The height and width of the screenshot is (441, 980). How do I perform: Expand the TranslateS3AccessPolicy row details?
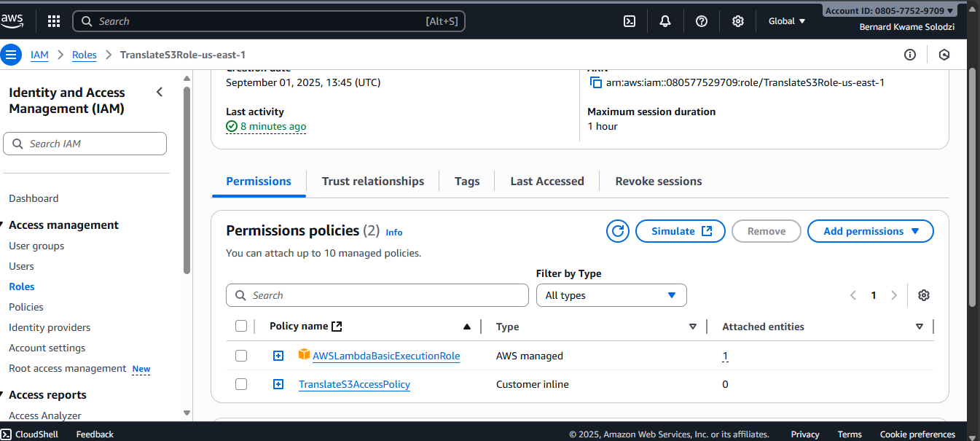tap(278, 384)
